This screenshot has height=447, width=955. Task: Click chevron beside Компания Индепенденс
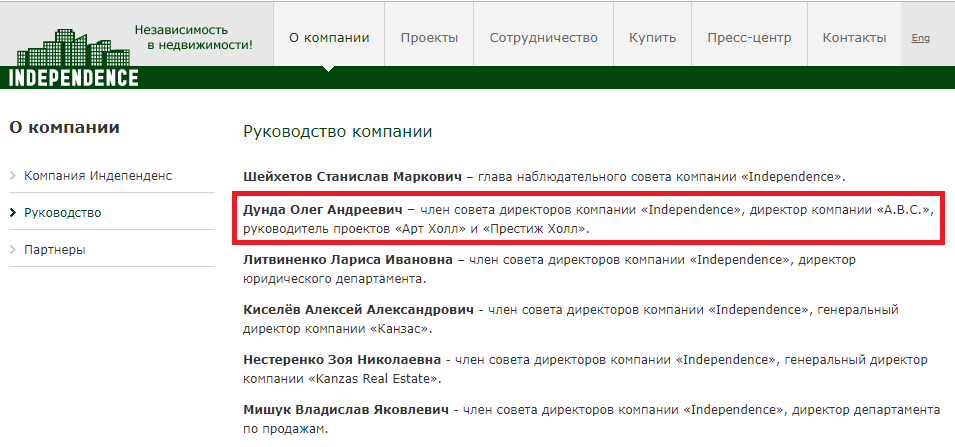pos(13,176)
